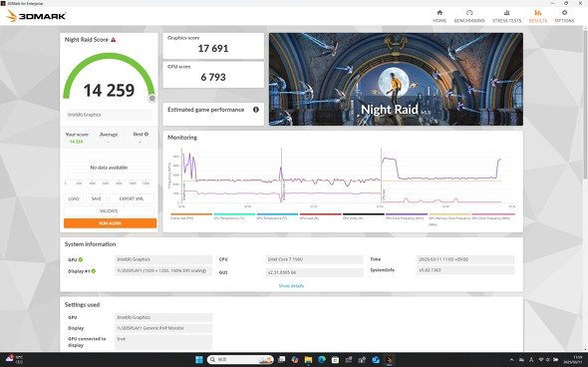Click the VALIDATE button
The width and height of the screenshot is (588, 367).
109,210
